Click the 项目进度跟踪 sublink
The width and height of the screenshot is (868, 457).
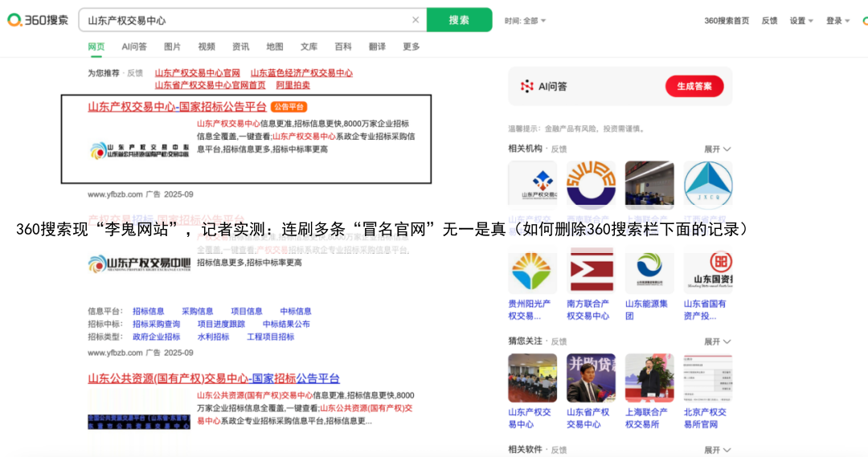tap(222, 324)
